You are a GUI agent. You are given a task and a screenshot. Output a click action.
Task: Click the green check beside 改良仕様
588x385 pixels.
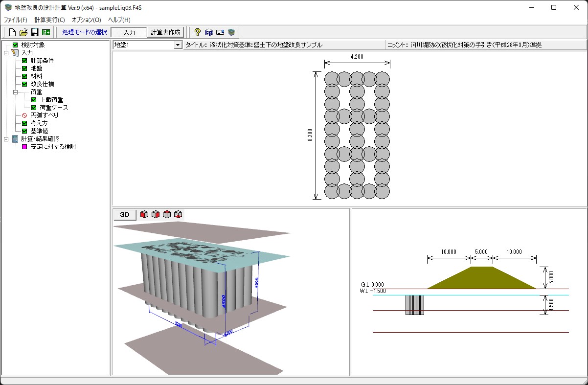tap(24, 84)
